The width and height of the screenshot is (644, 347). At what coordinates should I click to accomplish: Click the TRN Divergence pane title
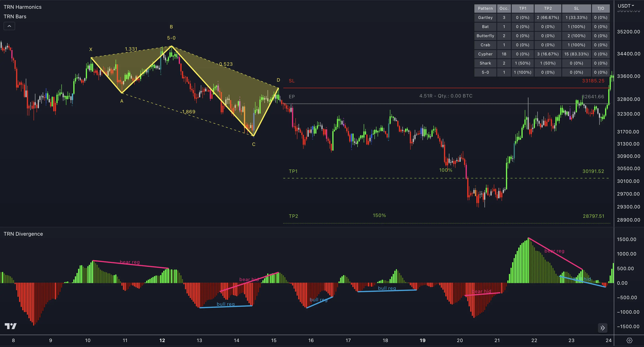(23, 234)
